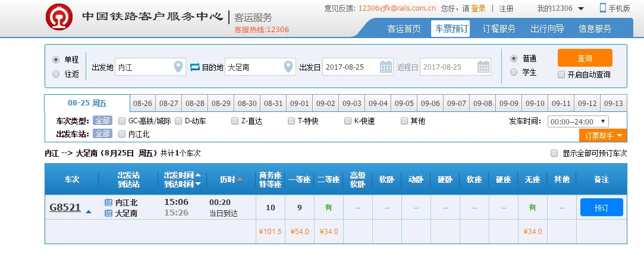The height and width of the screenshot is (265, 644).
Task: Open the return date calendar icon
Action: coord(483,67)
